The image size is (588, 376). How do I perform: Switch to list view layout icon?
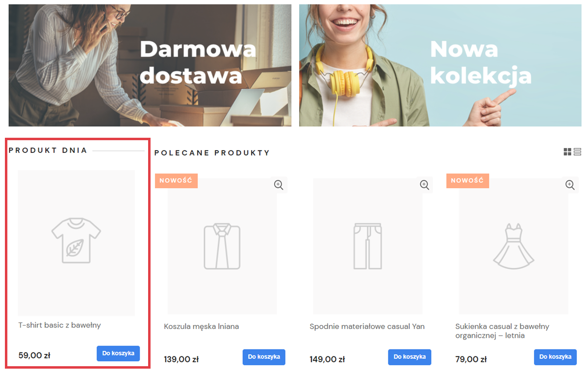(x=577, y=152)
